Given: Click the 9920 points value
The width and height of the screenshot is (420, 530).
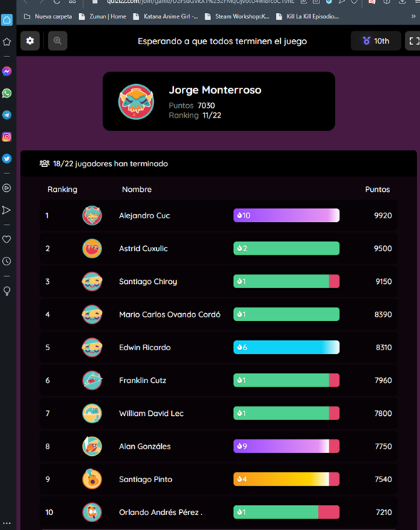Looking at the screenshot, I should (x=383, y=215).
